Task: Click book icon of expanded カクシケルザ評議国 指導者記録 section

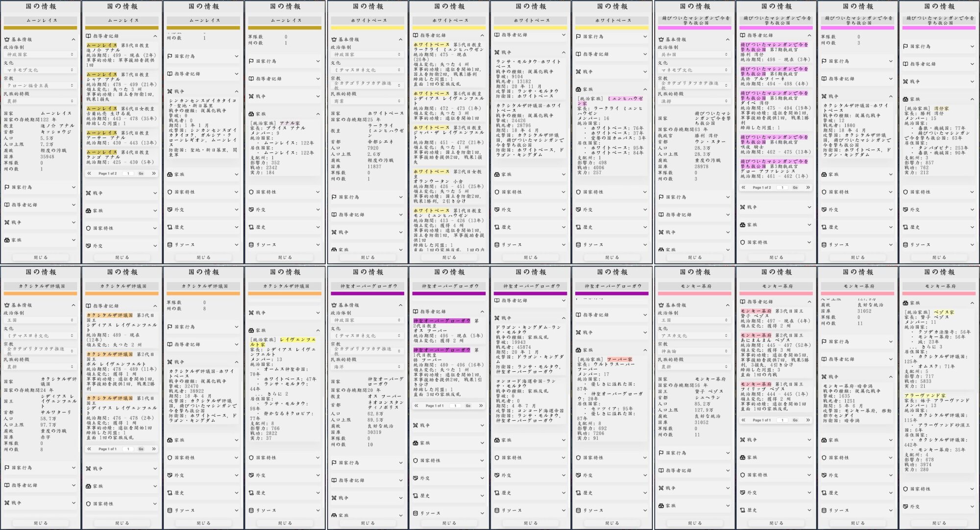Action: tap(88, 306)
